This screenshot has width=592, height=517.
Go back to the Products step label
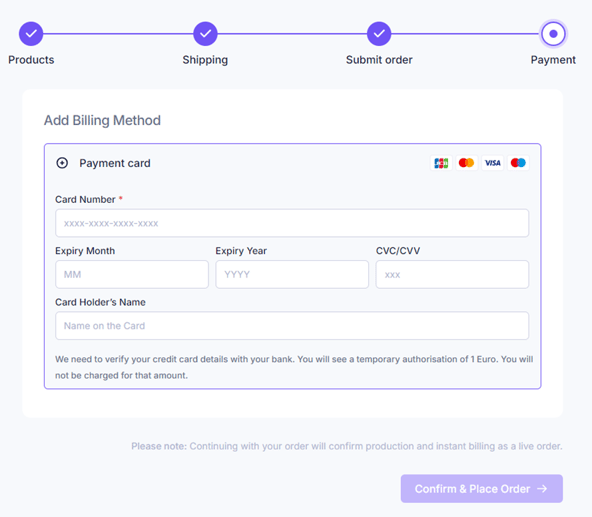tap(31, 60)
